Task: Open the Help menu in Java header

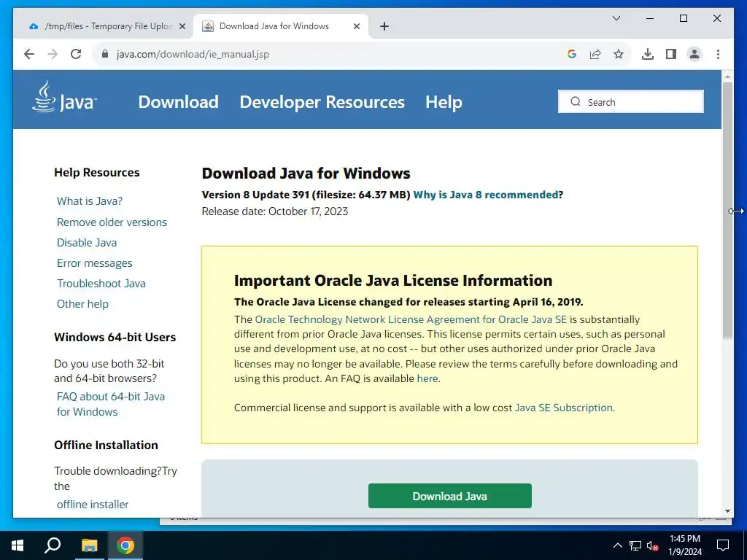Action: (444, 102)
